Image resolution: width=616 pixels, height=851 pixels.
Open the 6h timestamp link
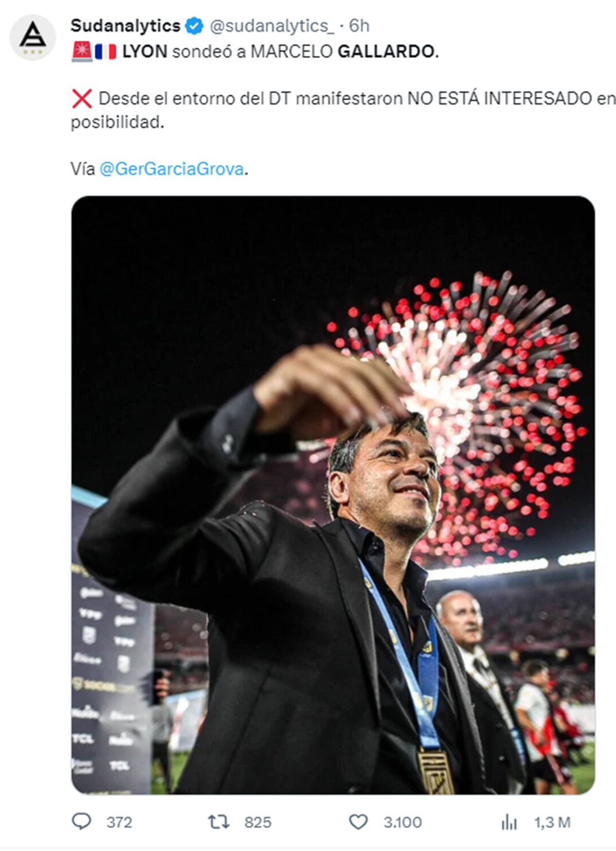[359, 26]
